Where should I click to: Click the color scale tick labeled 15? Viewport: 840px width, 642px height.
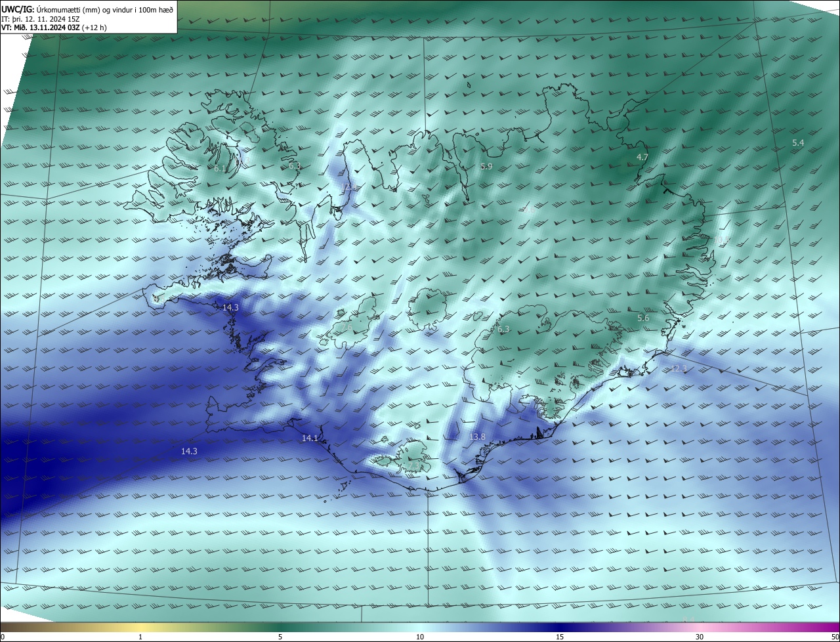click(560, 637)
